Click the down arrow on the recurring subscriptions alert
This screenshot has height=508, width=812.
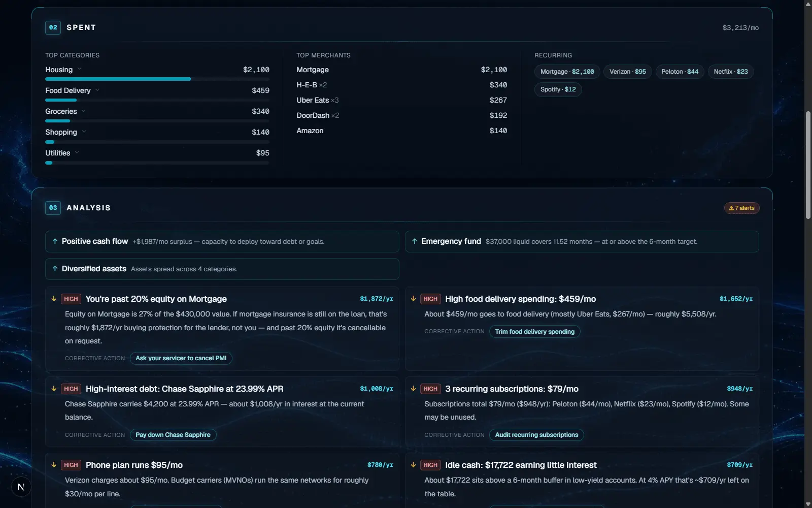pyautogui.click(x=413, y=389)
